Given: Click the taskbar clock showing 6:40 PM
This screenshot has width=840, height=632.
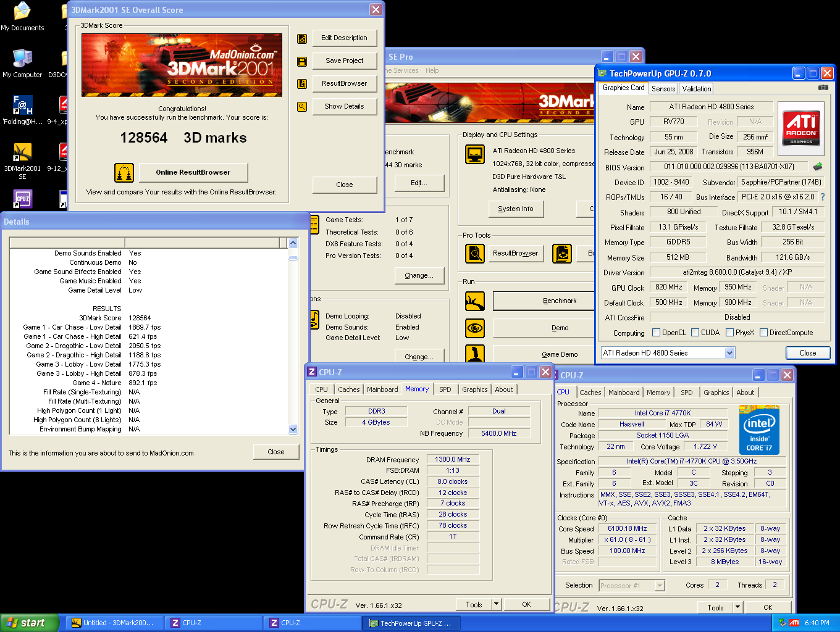Looking at the screenshot, I should [817, 623].
